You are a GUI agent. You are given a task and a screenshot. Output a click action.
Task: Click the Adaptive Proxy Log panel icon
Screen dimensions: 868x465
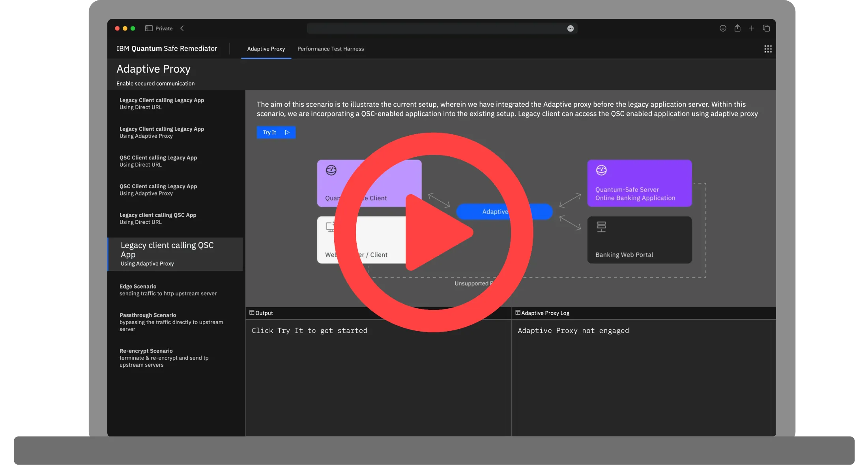click(x=518, y=313)
